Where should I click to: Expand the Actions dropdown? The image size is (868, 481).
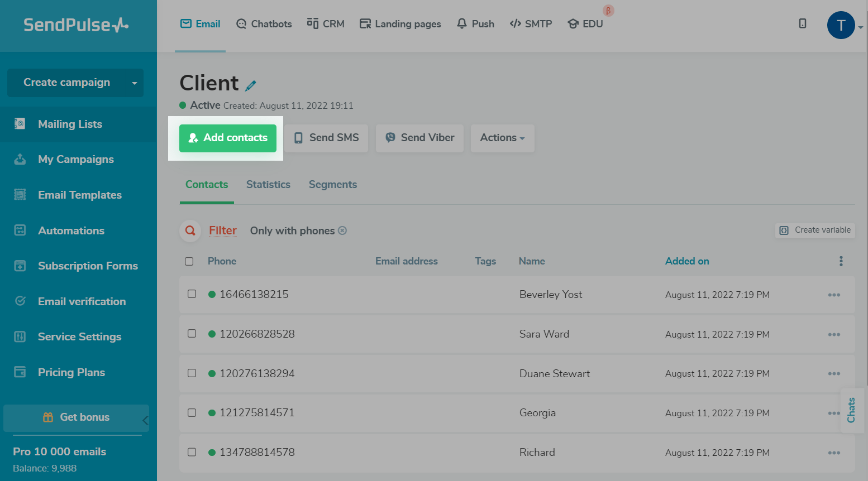(502, 138)
